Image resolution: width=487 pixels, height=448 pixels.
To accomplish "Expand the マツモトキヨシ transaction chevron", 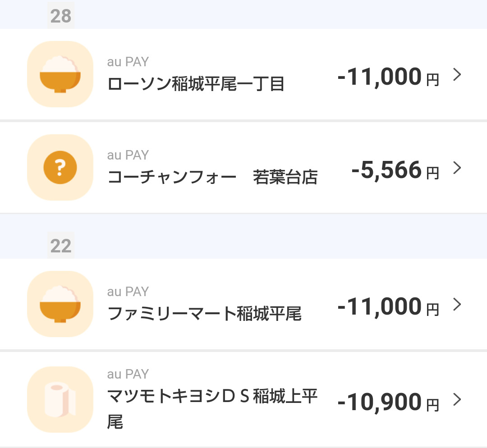I will [x=457, y=399].
